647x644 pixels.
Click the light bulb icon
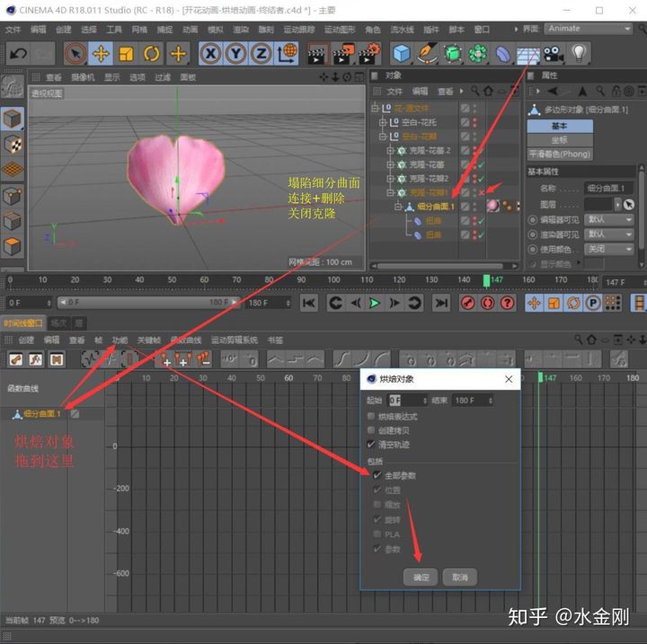(580, 53)
